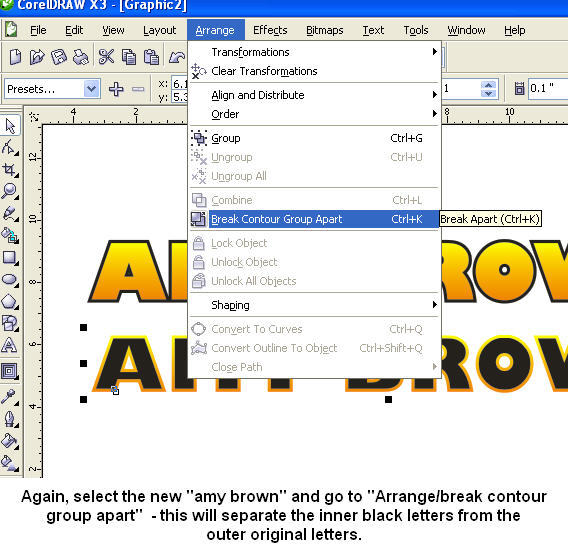Select the Outline pen tool

tap(10, 419)
